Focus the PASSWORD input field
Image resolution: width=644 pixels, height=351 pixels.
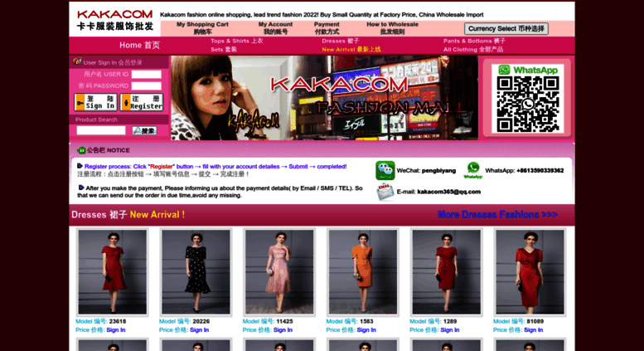[146, 86]
